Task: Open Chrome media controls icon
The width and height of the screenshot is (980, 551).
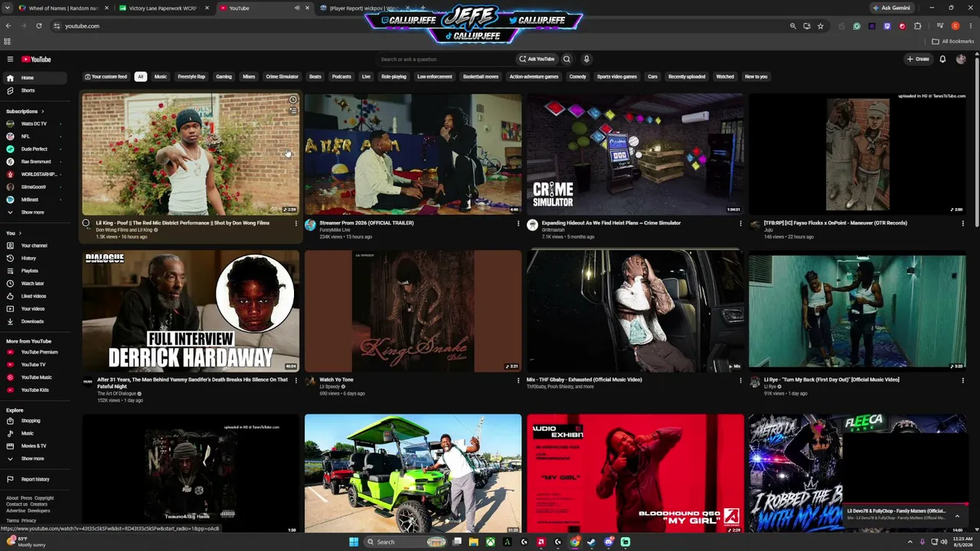Action: pyautogui.click(x=940, y=26)
